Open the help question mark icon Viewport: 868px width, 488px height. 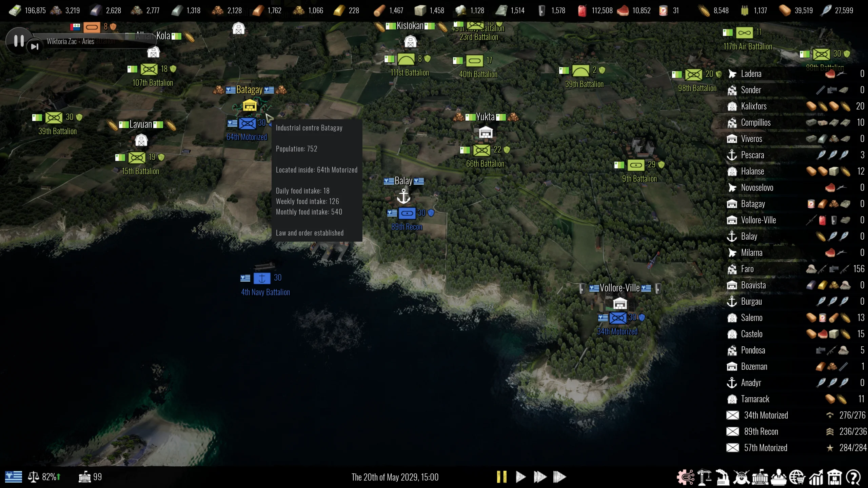pos(853,477)
